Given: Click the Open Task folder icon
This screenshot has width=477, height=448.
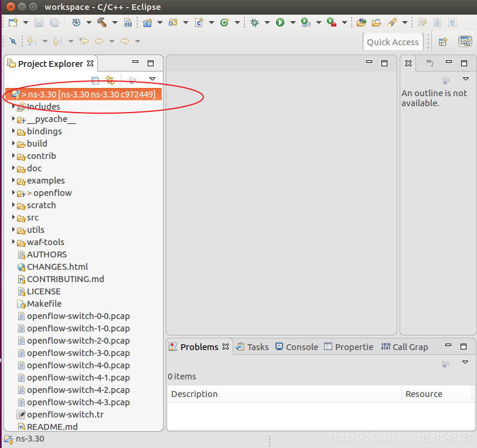Looking at the screenshot, I should [x=376, y=22].
